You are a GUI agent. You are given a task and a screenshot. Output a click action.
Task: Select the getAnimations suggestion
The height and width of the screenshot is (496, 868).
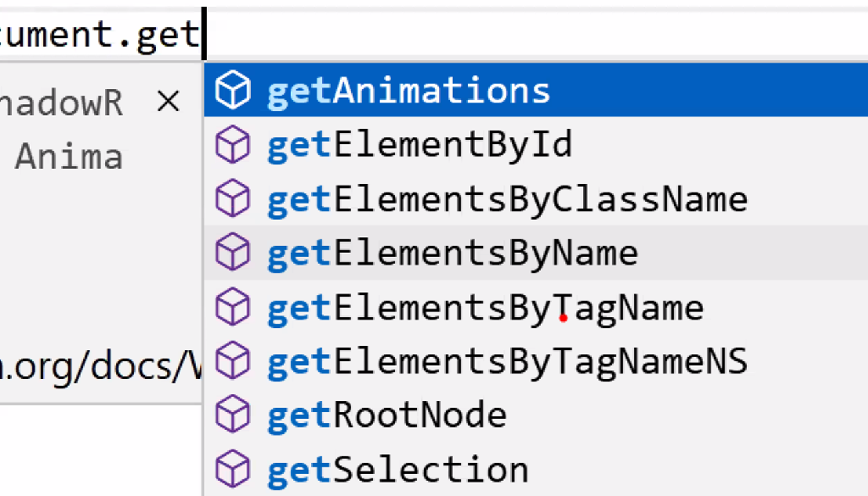536,90
